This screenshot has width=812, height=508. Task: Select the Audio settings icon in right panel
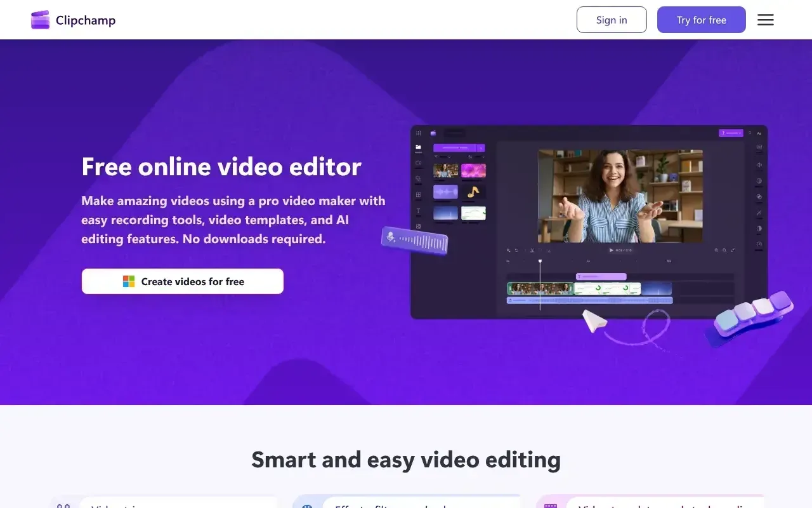759,164
